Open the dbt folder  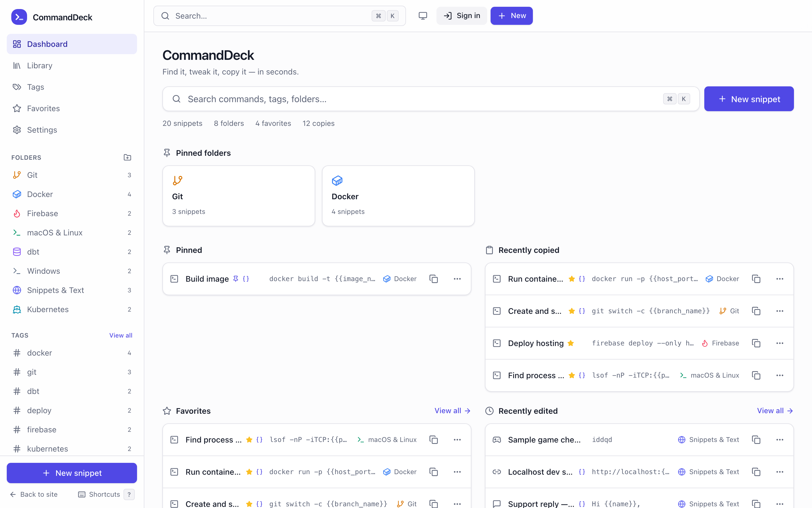[x=72, y=252]
